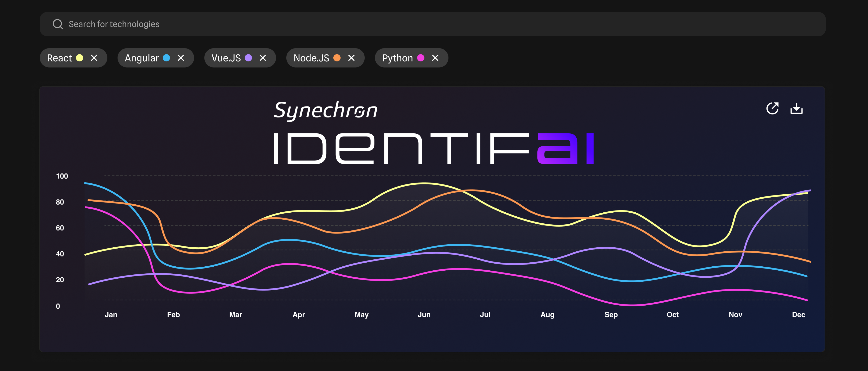This screenshot has width=868, height=371.
Task: Remove the Angular tag with its X
Action: point(181,58)
